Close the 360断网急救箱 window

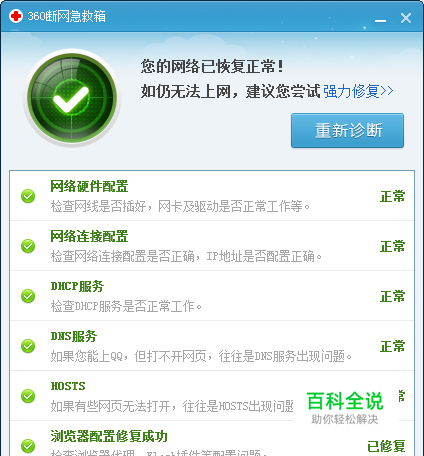(406, 18)
